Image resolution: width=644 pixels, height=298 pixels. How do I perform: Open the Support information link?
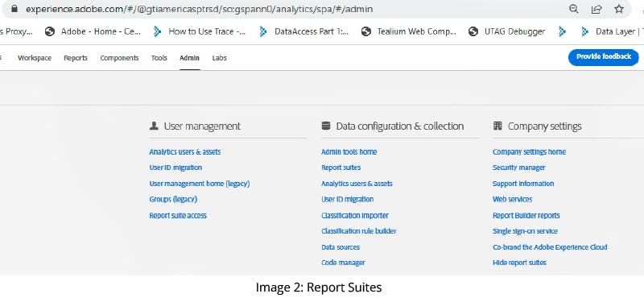[x=523, y=184]
